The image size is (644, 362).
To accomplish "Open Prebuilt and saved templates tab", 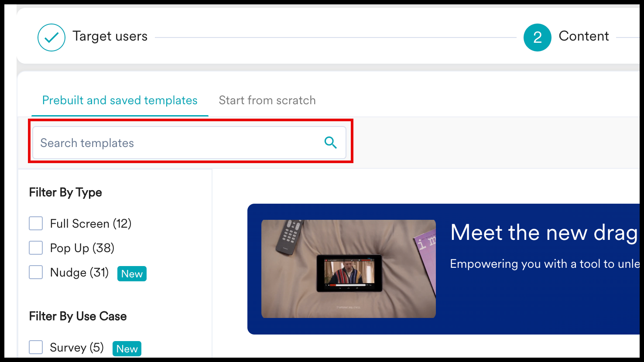I will pos(120,100).
